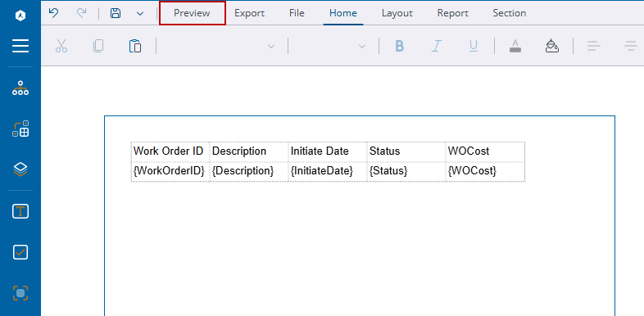The image size is (644, 316).
Task: Open the text color picker
Action: [x=515, y=46]
